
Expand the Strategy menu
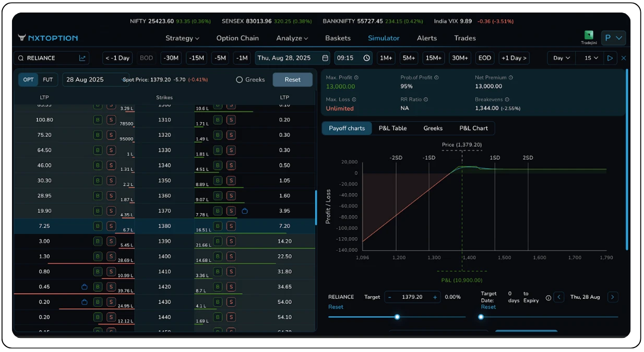182,38
